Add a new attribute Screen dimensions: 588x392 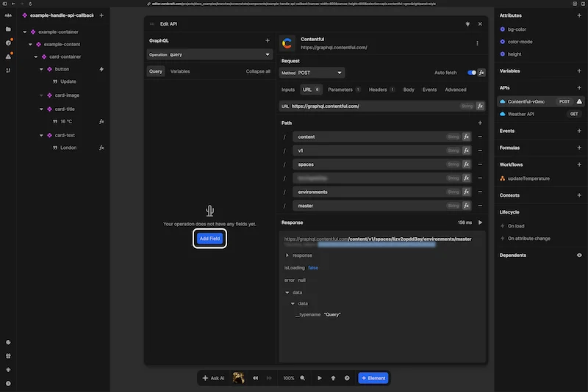pos(579,15)
